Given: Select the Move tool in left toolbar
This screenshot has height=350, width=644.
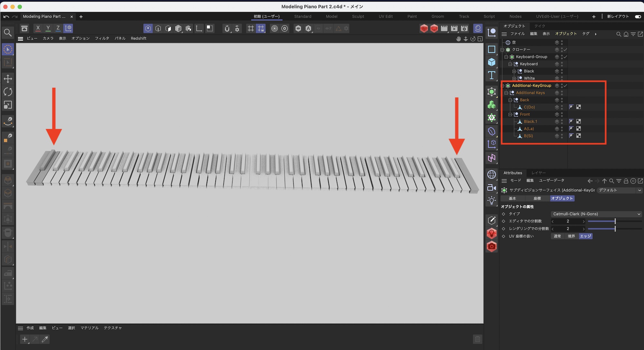Looking at the screenshot, I should (8, 79).
